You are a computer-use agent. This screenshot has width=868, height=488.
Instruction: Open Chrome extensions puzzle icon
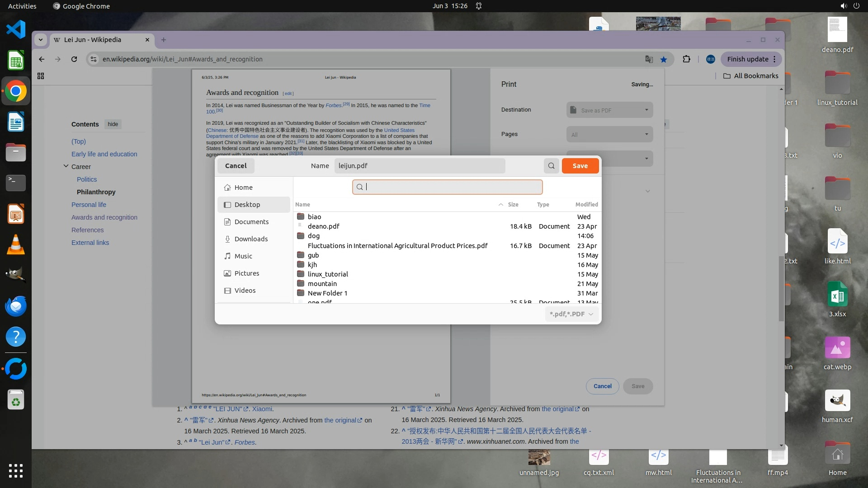(686, 59)
